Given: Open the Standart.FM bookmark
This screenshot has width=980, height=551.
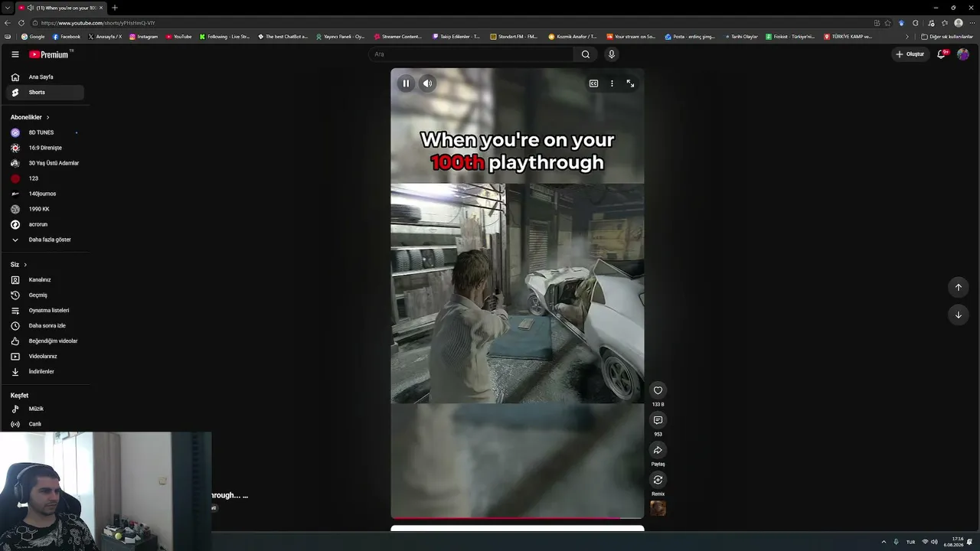Looking at the screenshot, I should (x=514, y=37).
